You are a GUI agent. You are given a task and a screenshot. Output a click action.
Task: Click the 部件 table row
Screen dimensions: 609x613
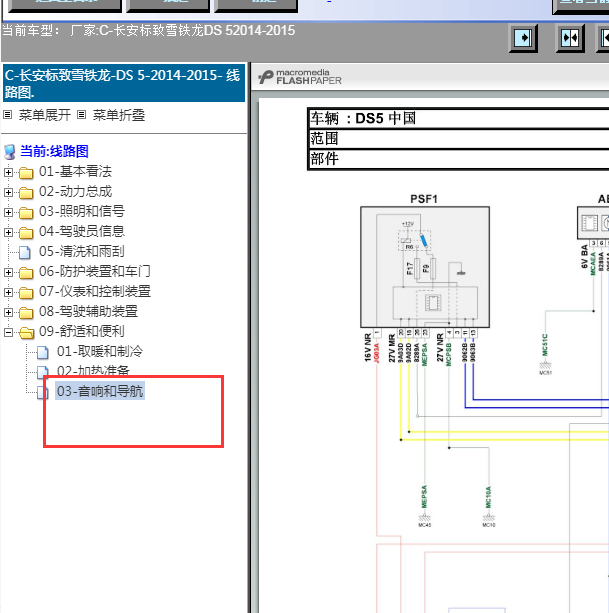coord(459,159)
